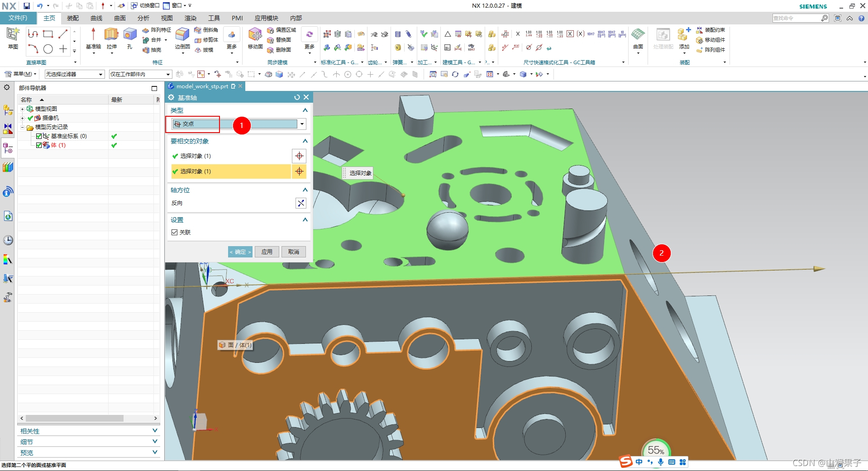Screen dimensions: 868x471
Task: Choose the 替换面 replace face tool
Action: 279,40
